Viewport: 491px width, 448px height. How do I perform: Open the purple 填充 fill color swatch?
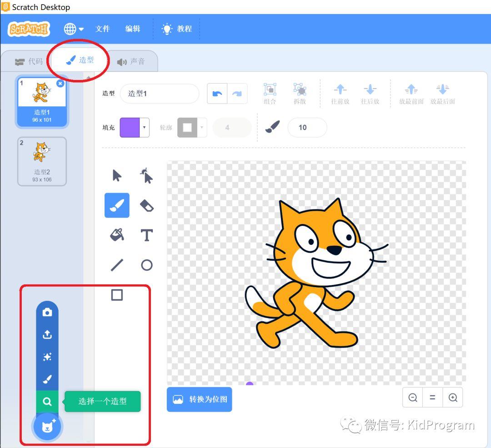click(134, 127)
